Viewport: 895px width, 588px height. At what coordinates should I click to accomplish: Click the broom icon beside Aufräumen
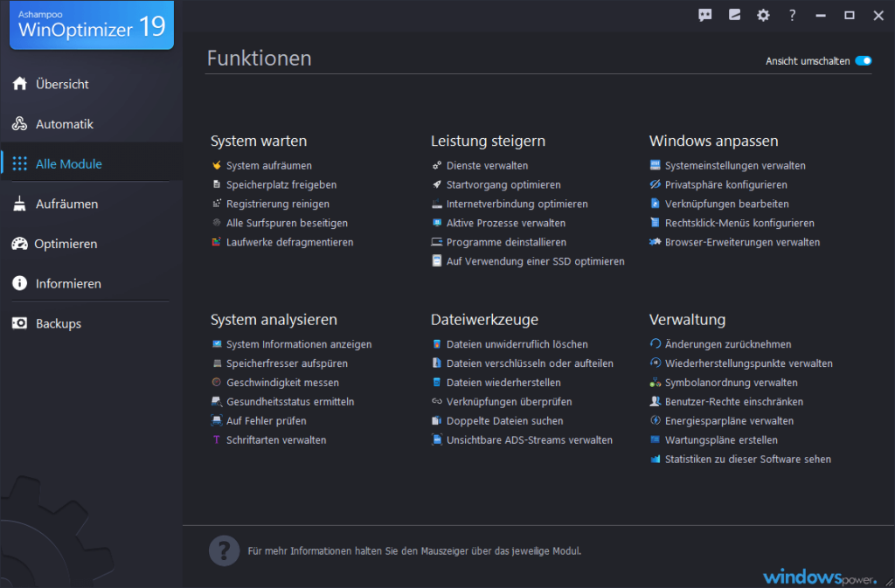click(19, 204)
